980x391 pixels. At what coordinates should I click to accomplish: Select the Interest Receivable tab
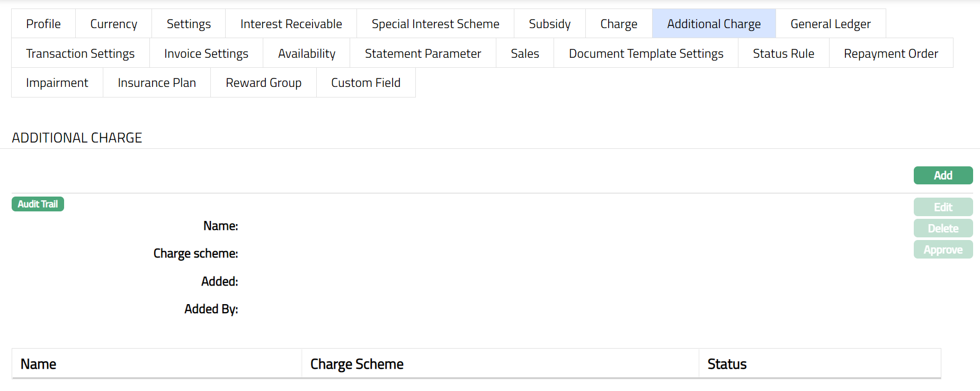pos(291,24)
